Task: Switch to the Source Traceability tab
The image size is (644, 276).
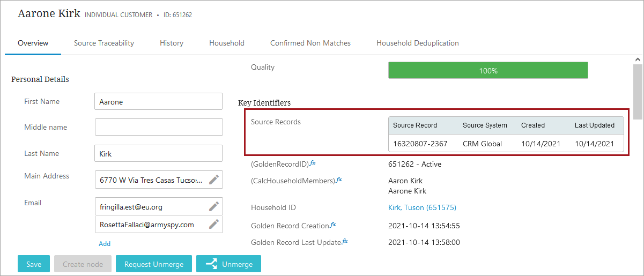Action: point(104,43)
